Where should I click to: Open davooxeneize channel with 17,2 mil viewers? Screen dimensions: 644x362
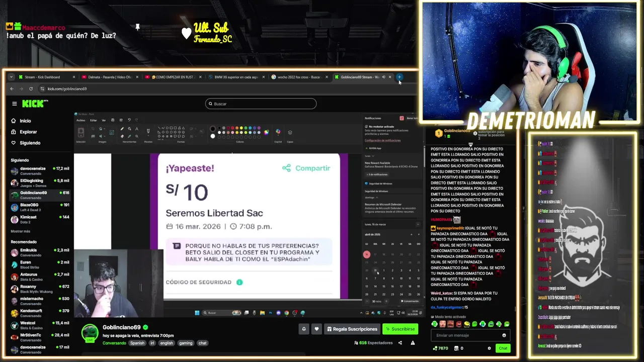pos(41,170)
